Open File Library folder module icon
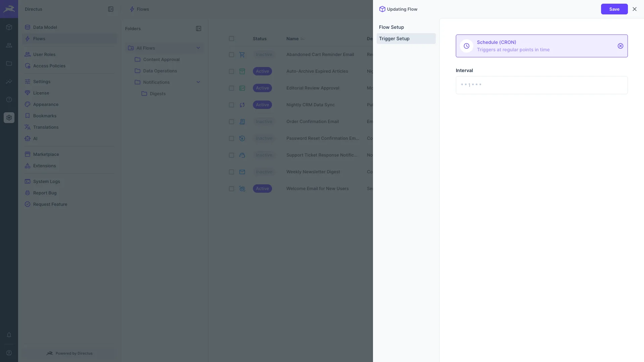 (9, 63)
